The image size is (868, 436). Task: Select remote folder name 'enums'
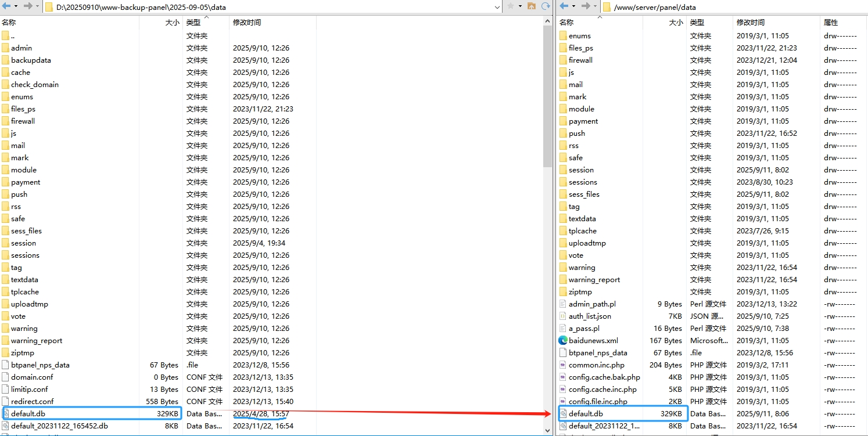[x=580, y=36]
